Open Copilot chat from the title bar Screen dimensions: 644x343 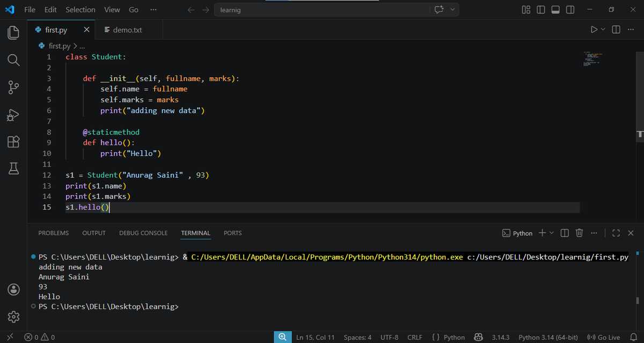pos(439,10)
